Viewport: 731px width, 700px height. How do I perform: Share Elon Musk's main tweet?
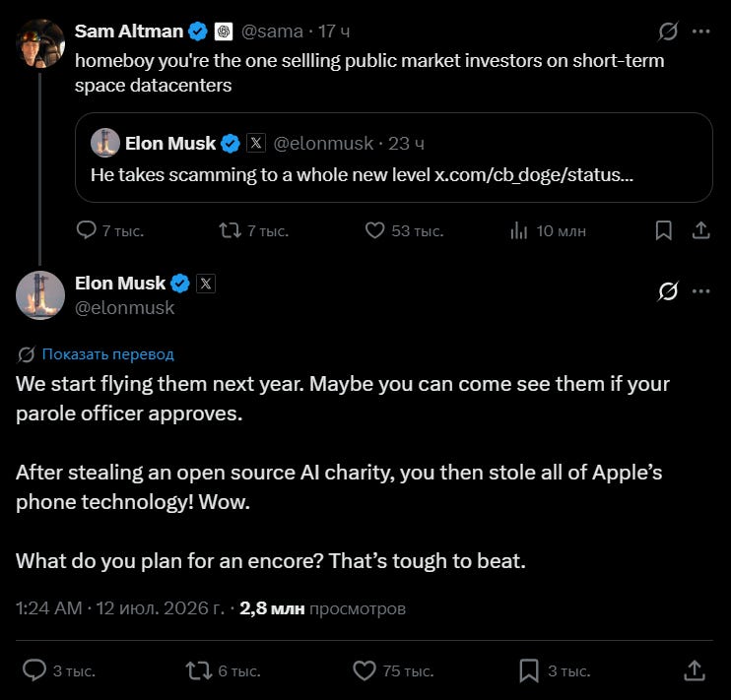695,670
